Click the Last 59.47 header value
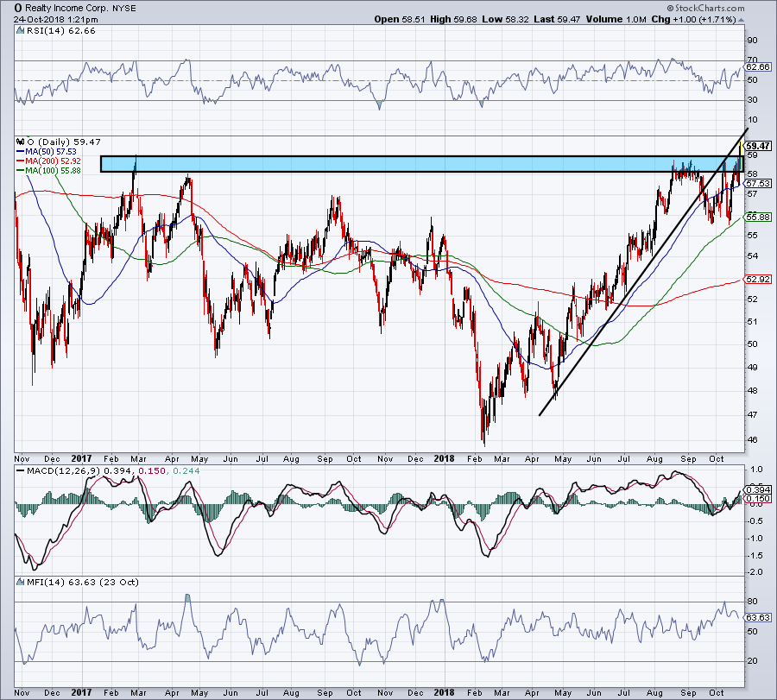The height and width of the screenshot is (700, 777). pos(558,19)
